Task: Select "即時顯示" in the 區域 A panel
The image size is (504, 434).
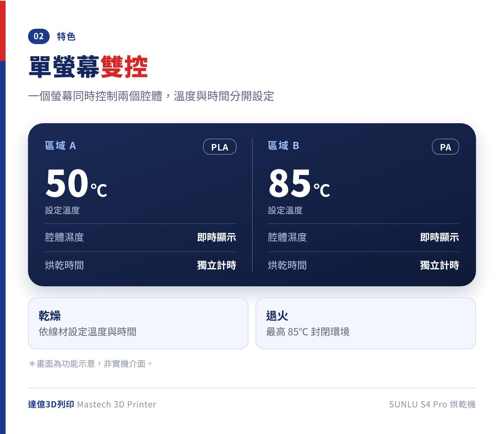Action: [217, 237]
